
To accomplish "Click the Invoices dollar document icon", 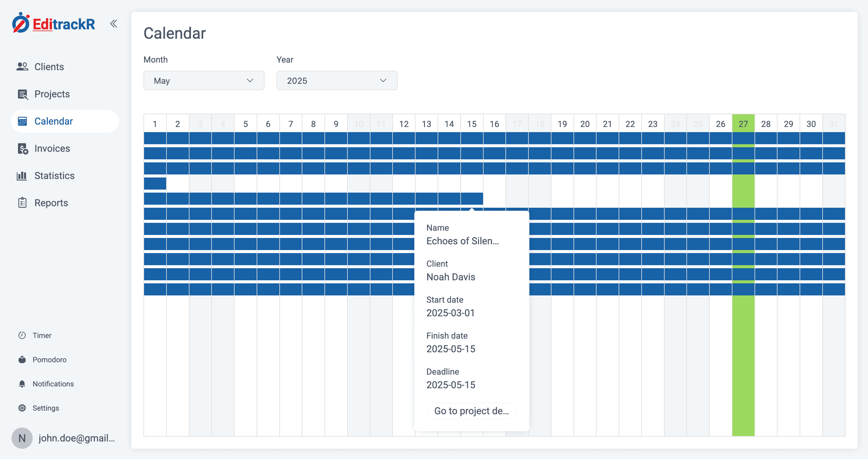I will tap(22, 148).
